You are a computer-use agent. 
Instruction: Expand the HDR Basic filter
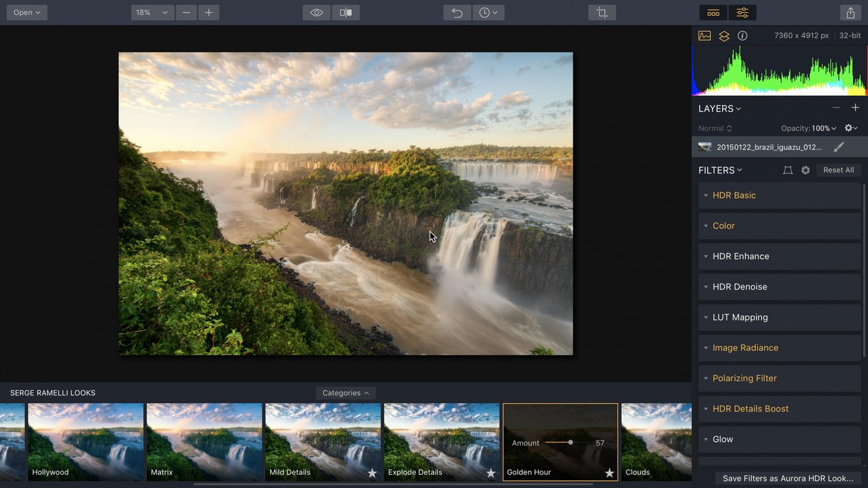779,195
